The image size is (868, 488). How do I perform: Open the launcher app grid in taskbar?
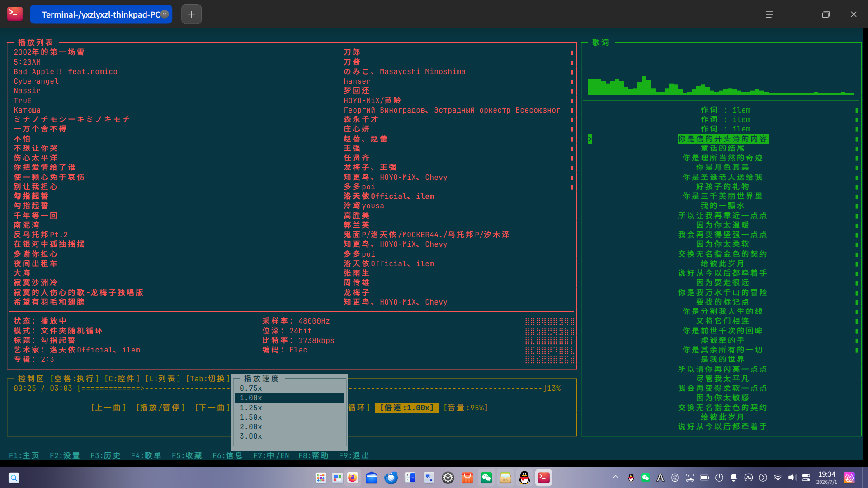coord(321,478)
